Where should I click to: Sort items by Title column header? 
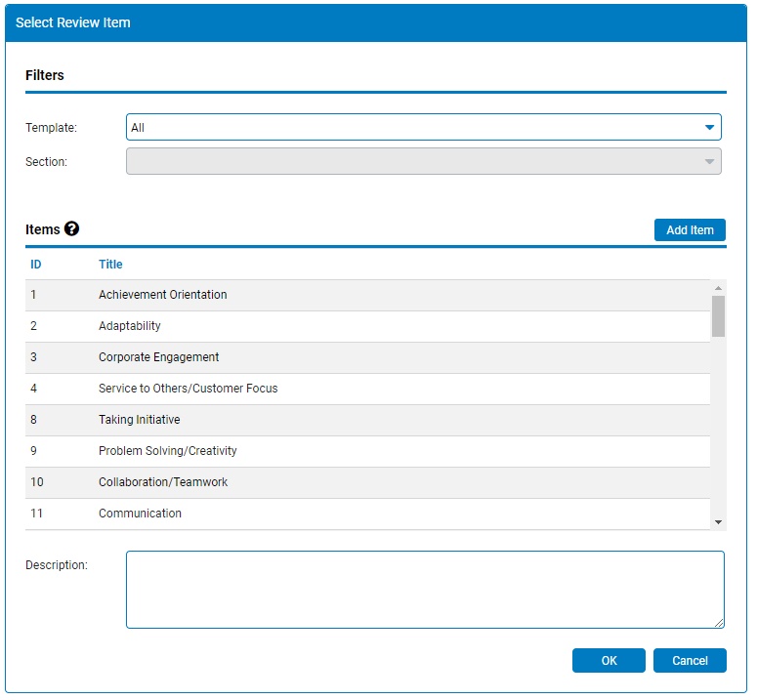[110, 265]
